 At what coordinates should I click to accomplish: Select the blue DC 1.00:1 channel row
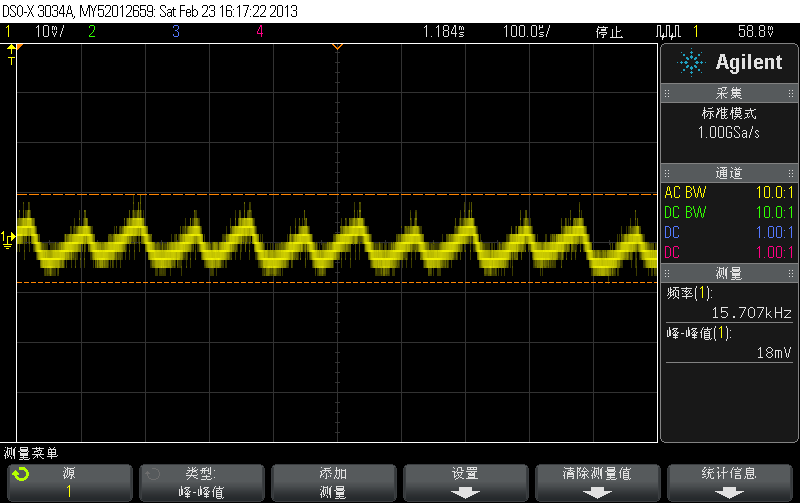pos(729,233)
